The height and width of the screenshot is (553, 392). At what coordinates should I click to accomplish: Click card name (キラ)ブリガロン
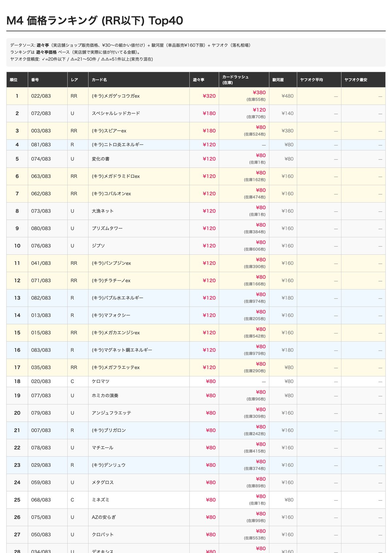(x=109, y=430)
